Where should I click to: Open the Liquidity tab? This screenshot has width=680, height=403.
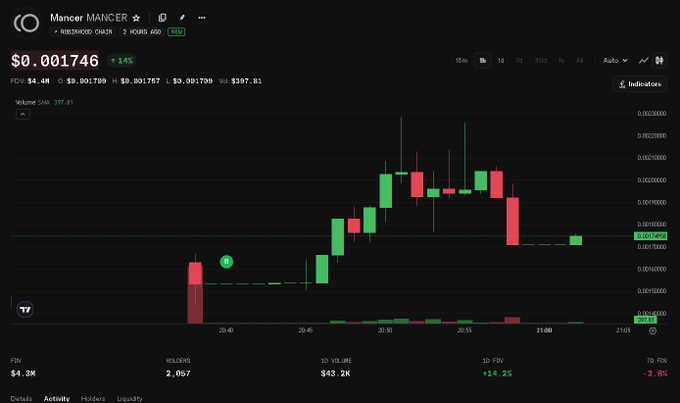pos(130,398)
